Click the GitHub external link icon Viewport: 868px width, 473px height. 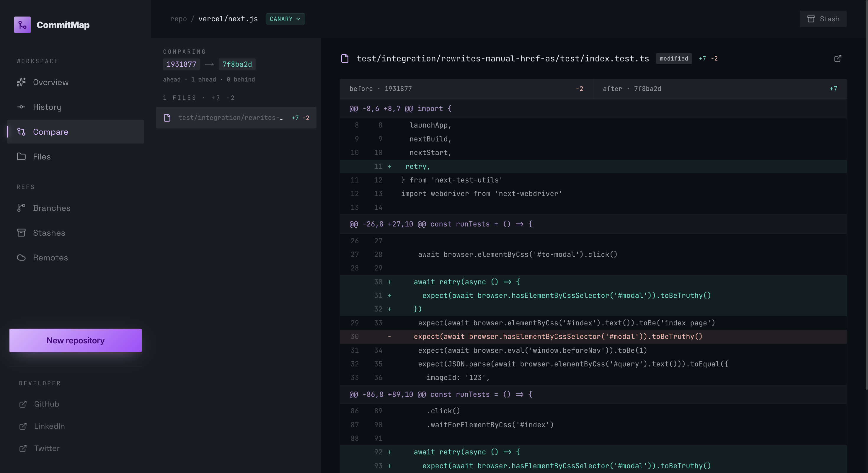(x=23, y=404)
